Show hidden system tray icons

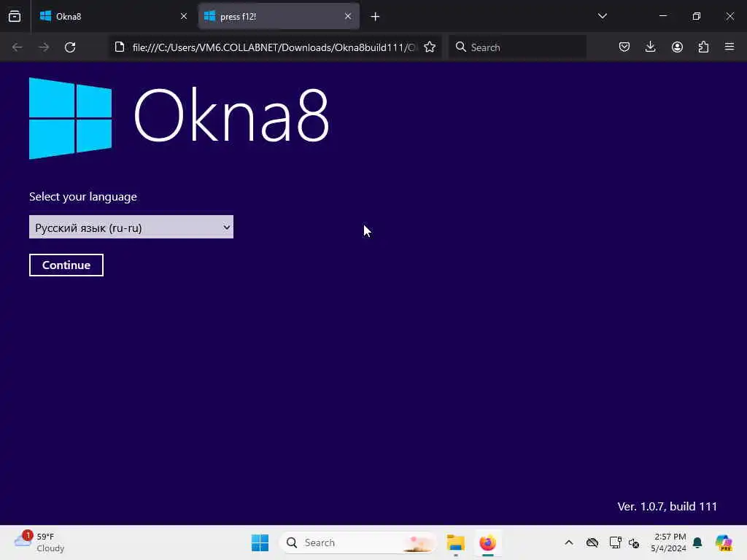coord(569,542)
